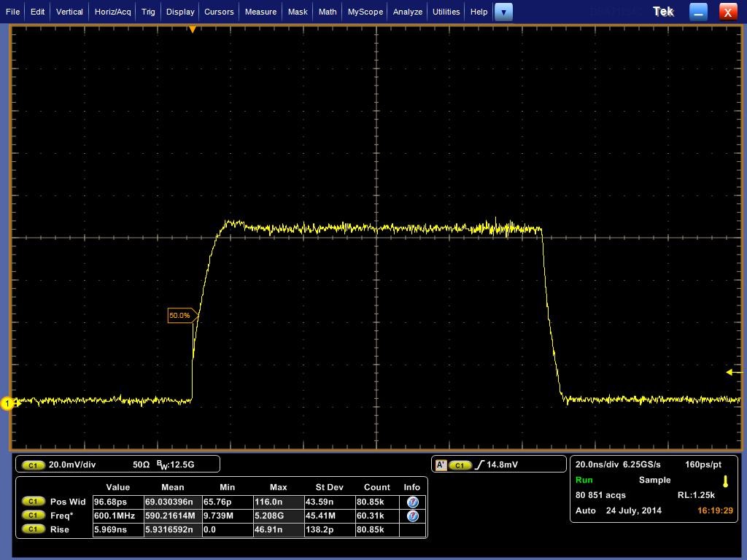
Task: Click the 50.0% trigger level flag
Action: pyautogui.click(x=182, y=315)
